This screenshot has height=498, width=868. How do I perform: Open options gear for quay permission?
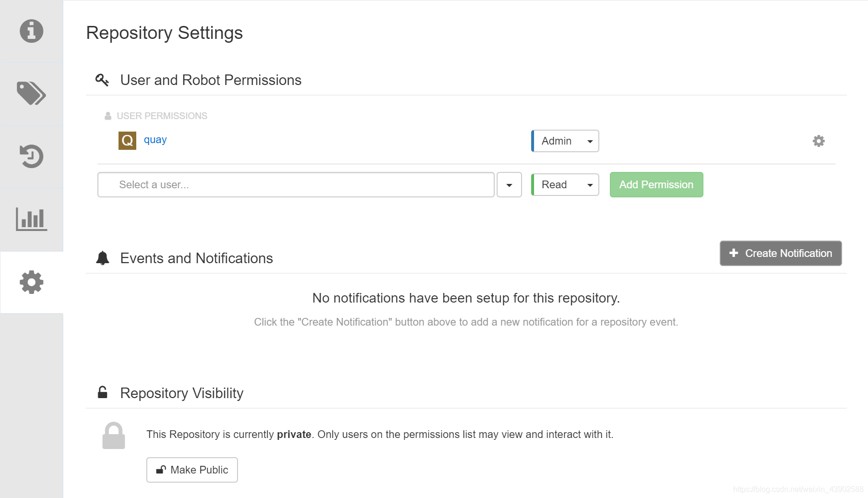click(818, 141)
